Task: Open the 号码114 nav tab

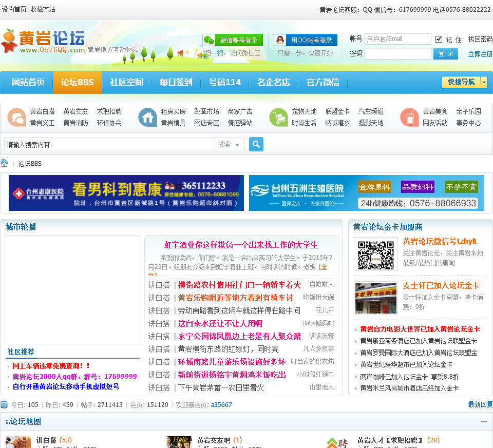Action: tap(225, 82)
